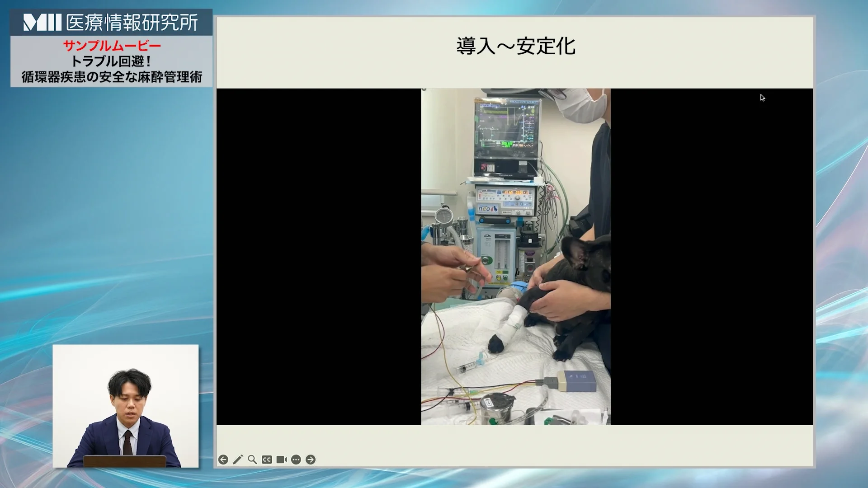
Task: Click the left black area beside video
Action: [319, 256]
